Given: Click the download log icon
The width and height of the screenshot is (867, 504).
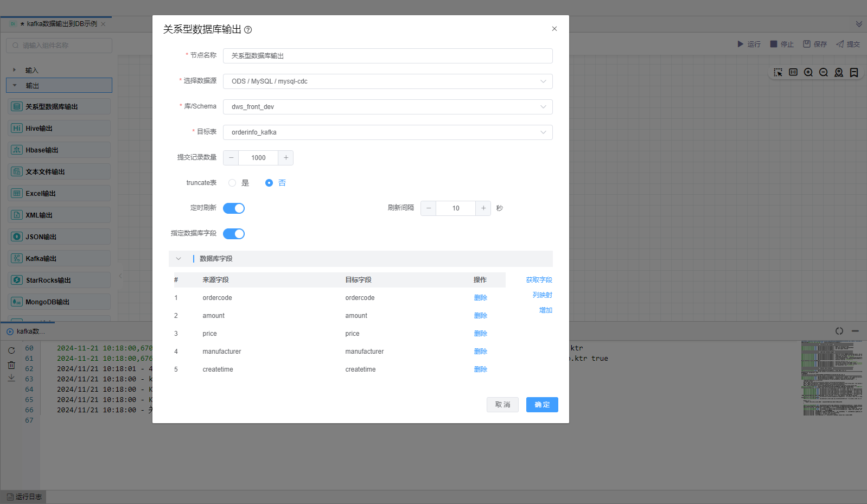Looking at the screenshot, I should pos(11,378).
